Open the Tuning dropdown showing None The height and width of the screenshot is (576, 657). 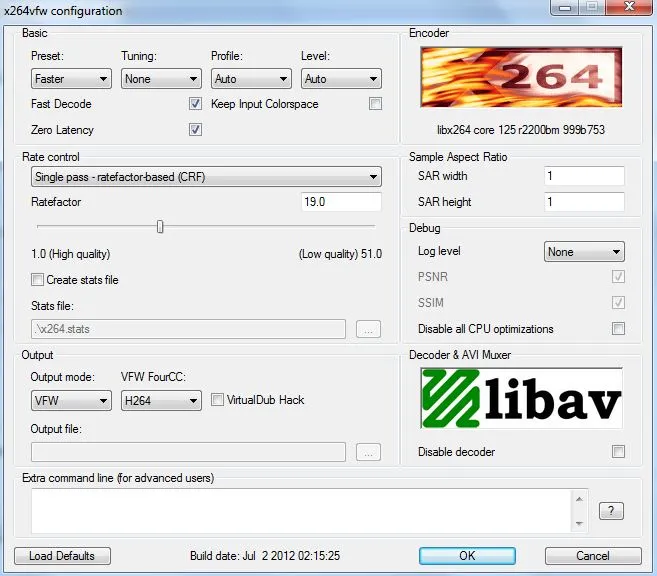click(161, 79)
